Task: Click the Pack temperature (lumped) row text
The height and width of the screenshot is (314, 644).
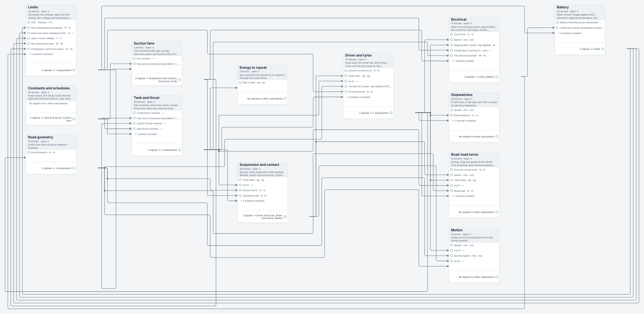Action: pyautogui.click(x=51, y=28)
